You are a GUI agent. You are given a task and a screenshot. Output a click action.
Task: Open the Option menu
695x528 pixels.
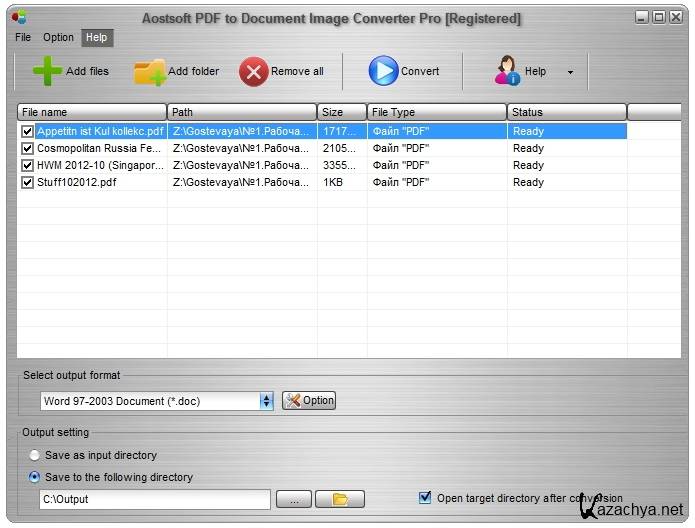[58, 37]
